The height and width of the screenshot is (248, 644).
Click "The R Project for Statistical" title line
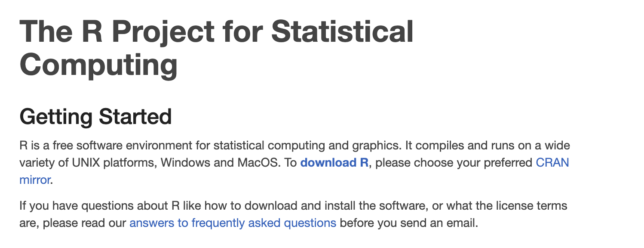216,32
